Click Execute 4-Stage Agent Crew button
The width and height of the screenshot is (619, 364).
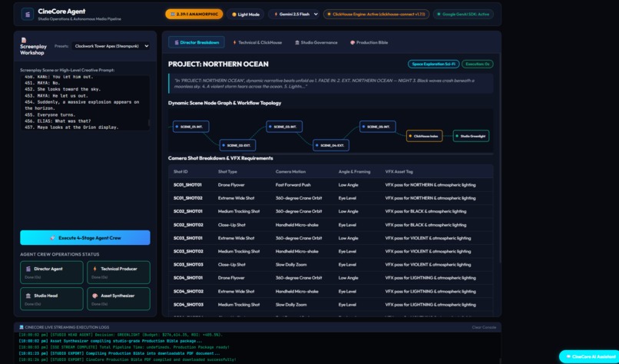[x=85, y=237]
